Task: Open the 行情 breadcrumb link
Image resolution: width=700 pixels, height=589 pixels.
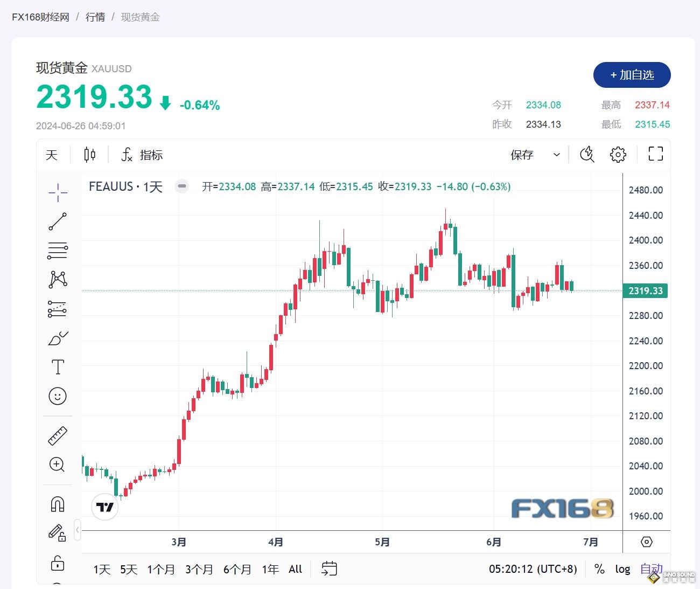Action: coord(95,17)
